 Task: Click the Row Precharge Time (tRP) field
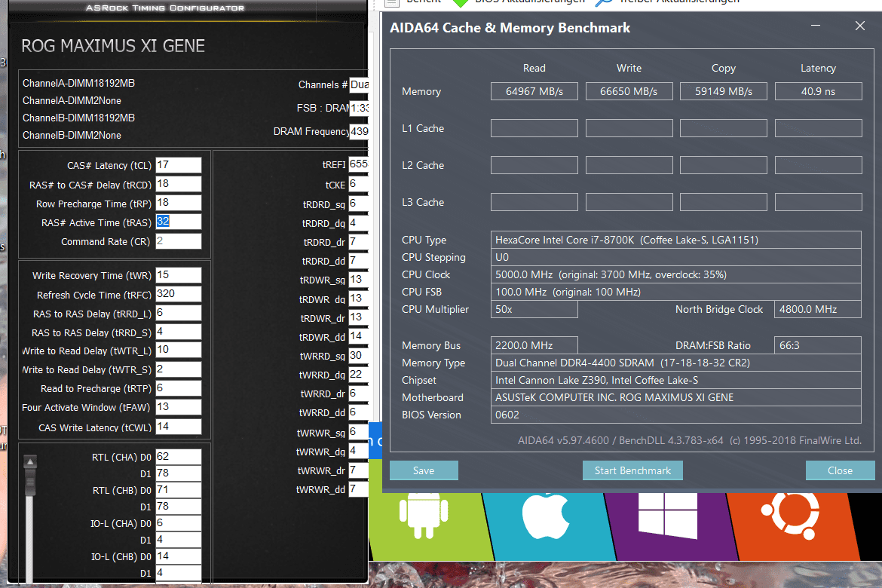(x=179, y=203)
